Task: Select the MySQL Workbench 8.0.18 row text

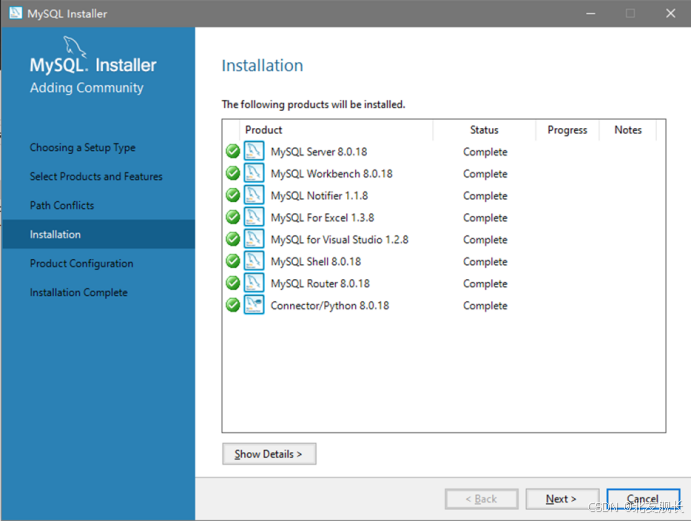Action: 331,174
